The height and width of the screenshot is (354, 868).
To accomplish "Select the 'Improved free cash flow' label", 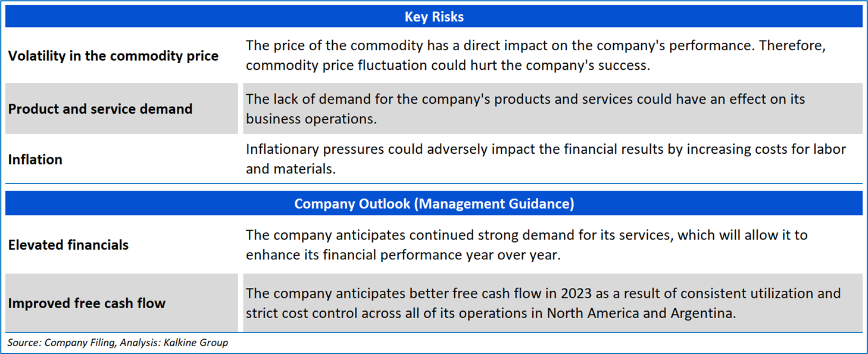I will [x=87, y=303].
